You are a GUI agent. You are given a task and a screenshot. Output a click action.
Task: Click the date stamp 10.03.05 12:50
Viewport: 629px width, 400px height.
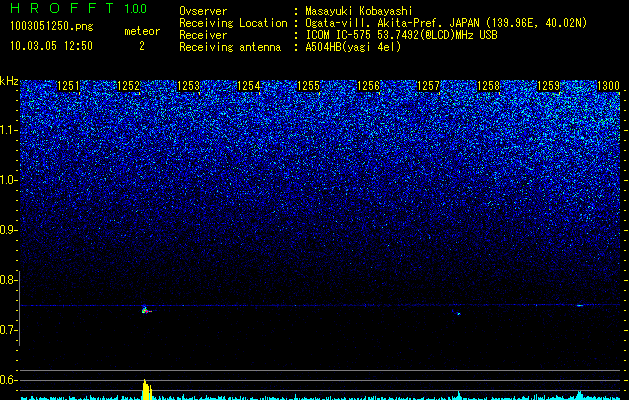[51, 46]
